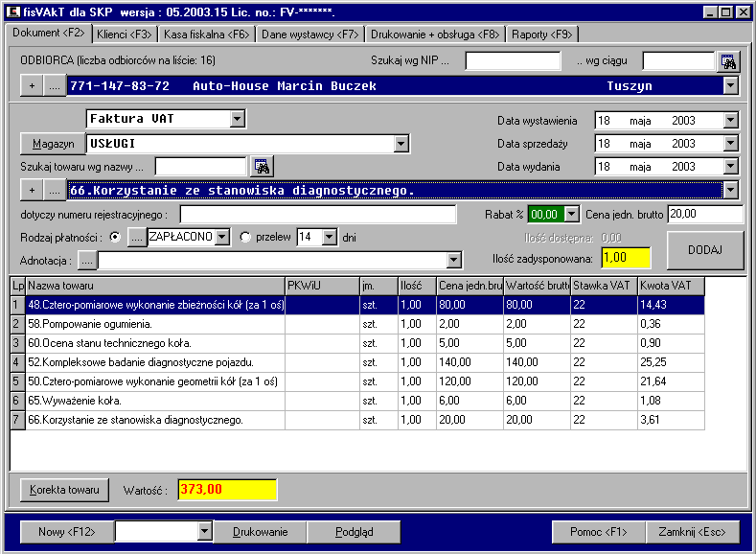Expand the Faktura VAT document type dropdown
756x554 pixels.
[238, 120]
